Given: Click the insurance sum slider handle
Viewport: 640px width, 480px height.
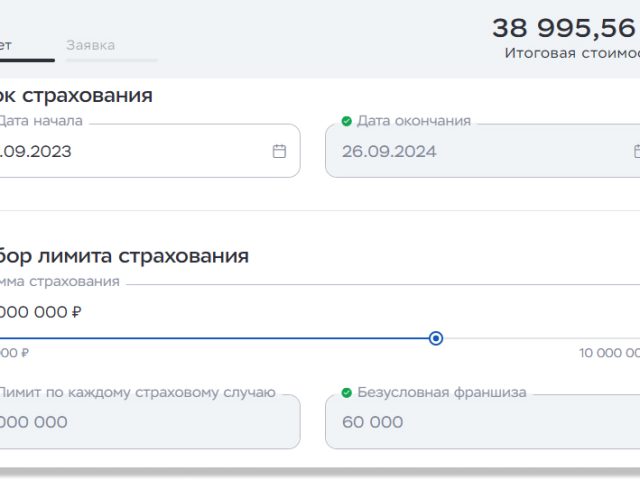Looking at the screenshot, I should [x=436, y=339].
